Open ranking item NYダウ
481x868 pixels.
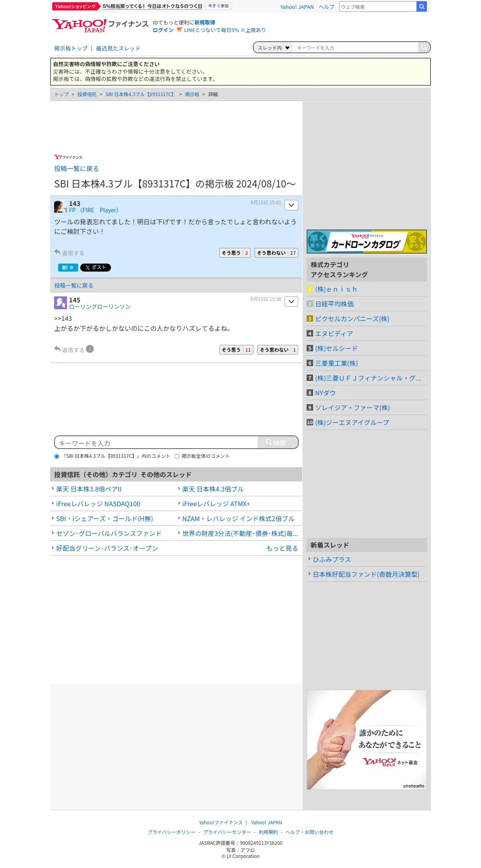click(325, 393)
